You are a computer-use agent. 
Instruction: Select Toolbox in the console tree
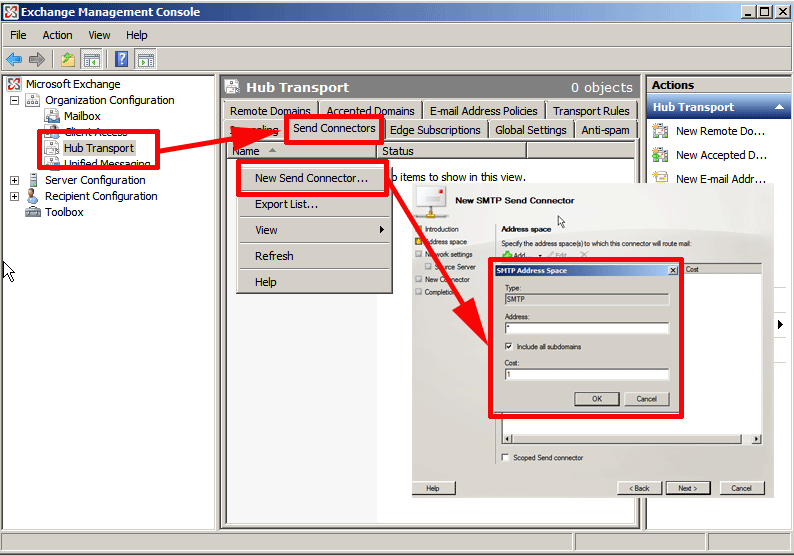(64, 212)
